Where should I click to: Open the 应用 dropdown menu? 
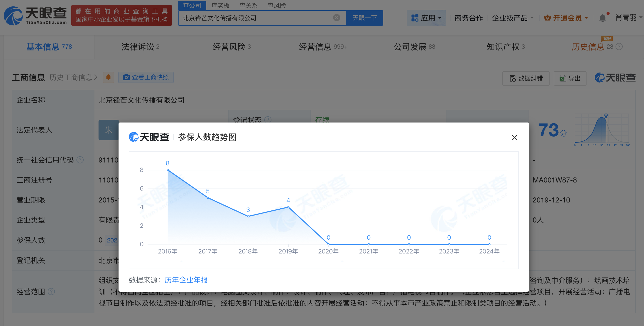(426, 18)
